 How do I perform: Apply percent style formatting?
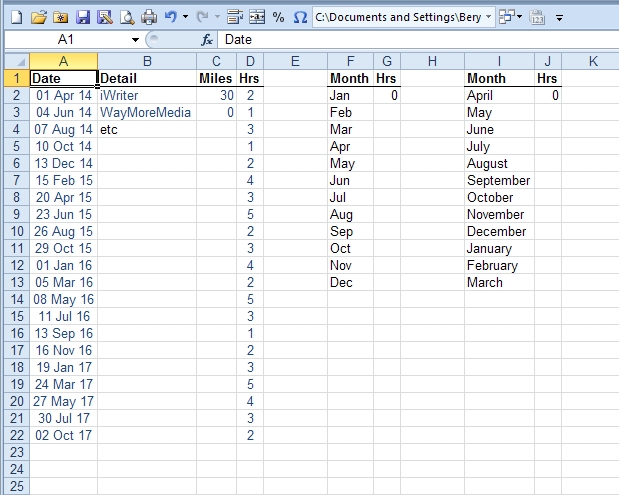coord(278,17)
